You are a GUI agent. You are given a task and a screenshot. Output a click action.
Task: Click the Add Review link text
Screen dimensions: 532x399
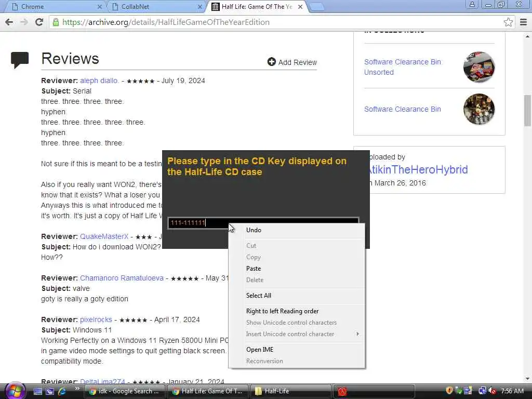click(298, 62)
